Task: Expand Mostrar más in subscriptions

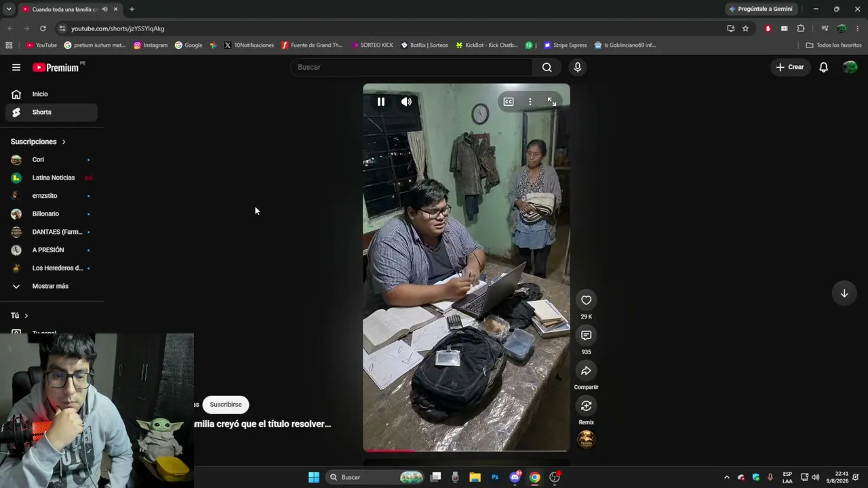Action: pyautogui.click(x=52, y=286)
